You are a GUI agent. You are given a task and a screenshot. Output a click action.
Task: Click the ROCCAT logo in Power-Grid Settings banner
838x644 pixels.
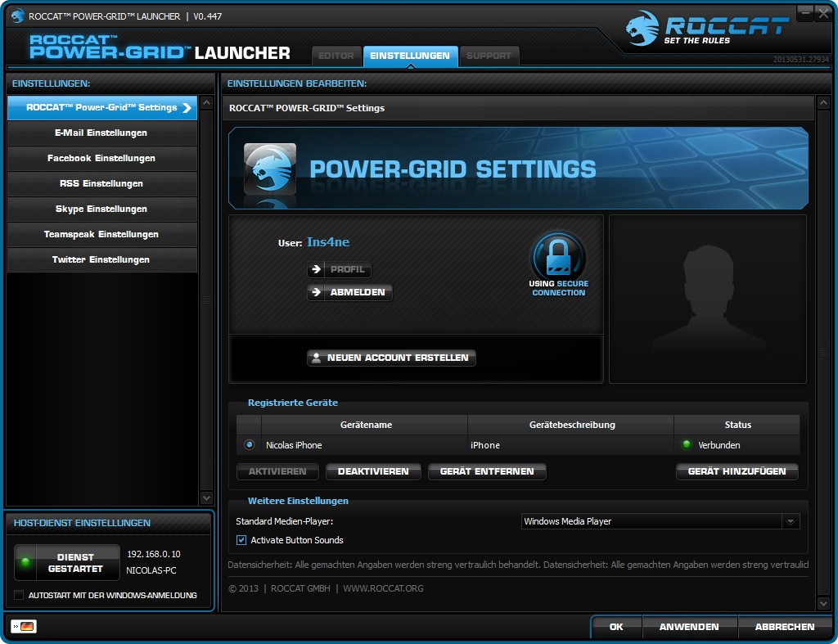(x=269, y=169)
